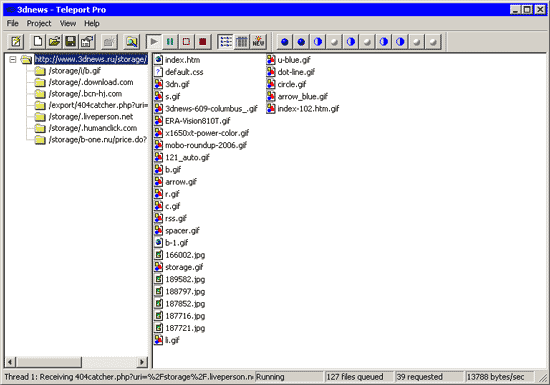Select file spacer.gif

182,231
